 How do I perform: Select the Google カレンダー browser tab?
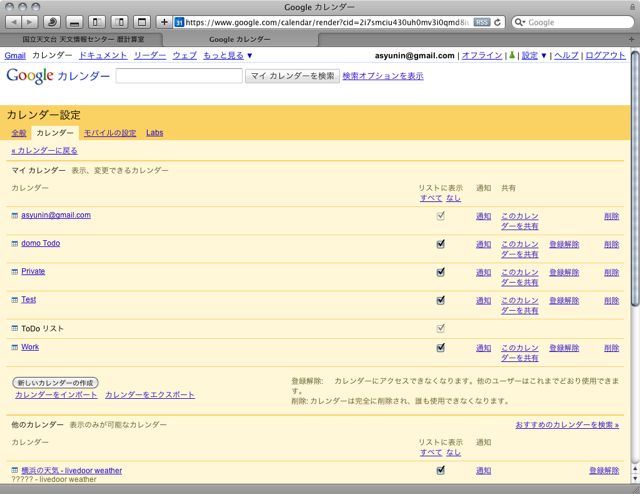(x=240, y=39)
